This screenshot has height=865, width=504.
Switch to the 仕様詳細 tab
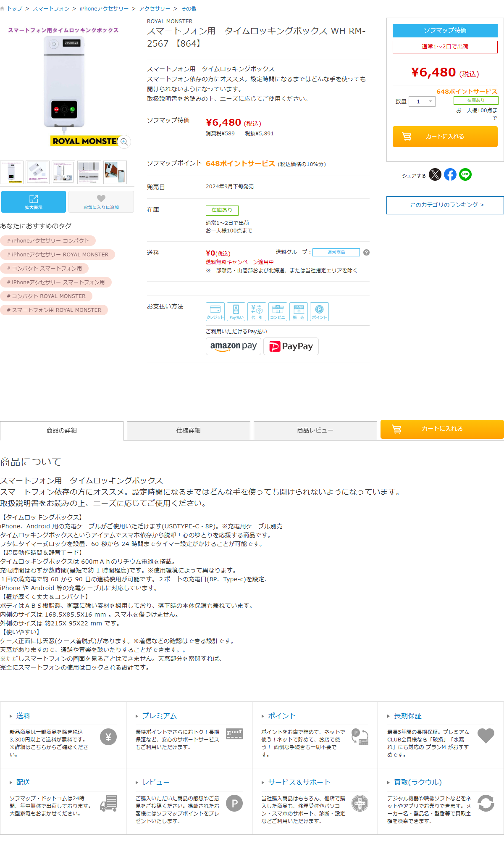click(189, 430)
